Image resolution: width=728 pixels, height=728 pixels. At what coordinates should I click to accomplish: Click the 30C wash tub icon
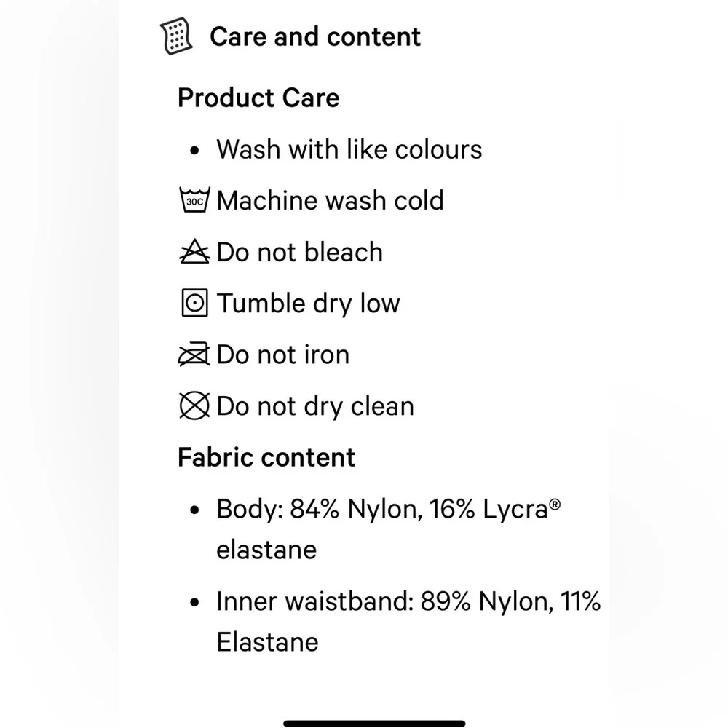(194, 199)
